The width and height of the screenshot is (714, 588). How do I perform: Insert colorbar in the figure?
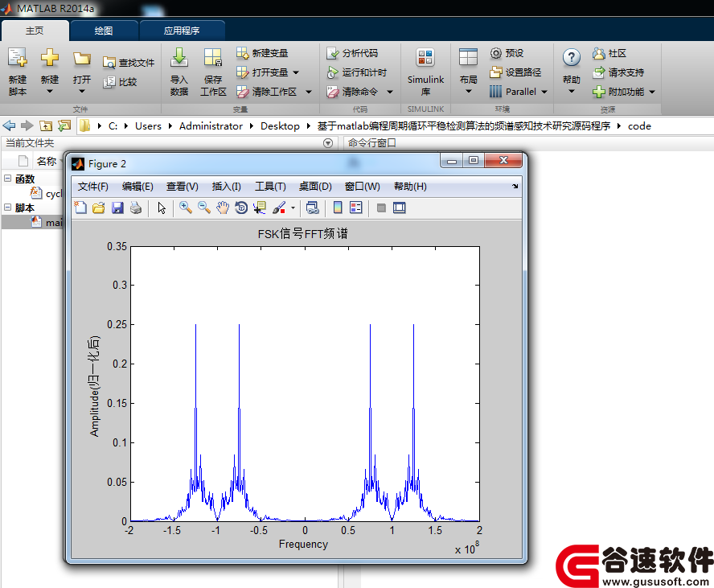tap(338, 208)
